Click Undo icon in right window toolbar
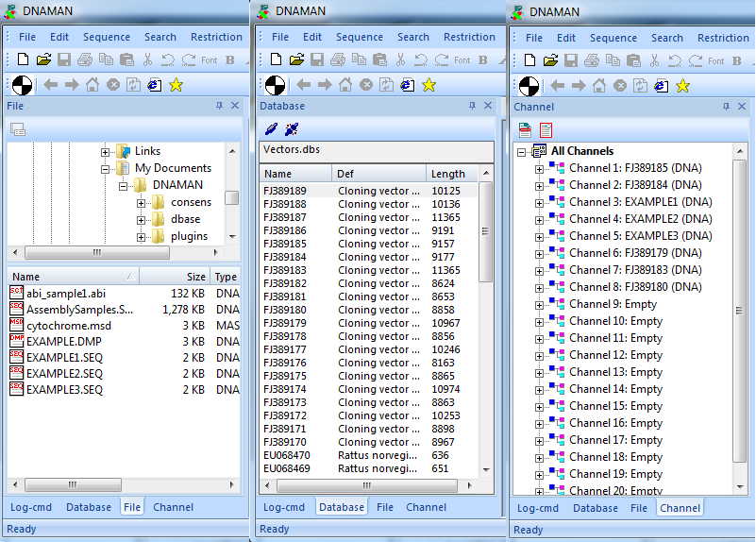This screenshot has height=542, width=756. click(675, 60)
